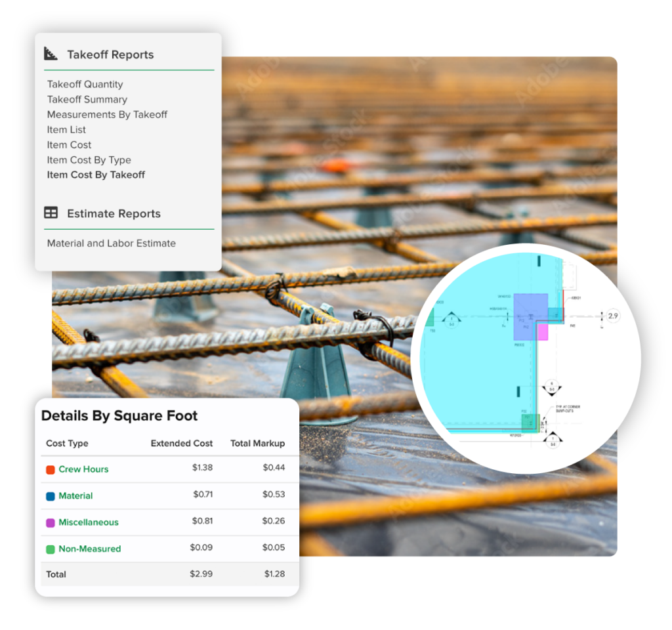
Task: Select the green Non-Measured color swatch
Action: [x=50, y=549]
